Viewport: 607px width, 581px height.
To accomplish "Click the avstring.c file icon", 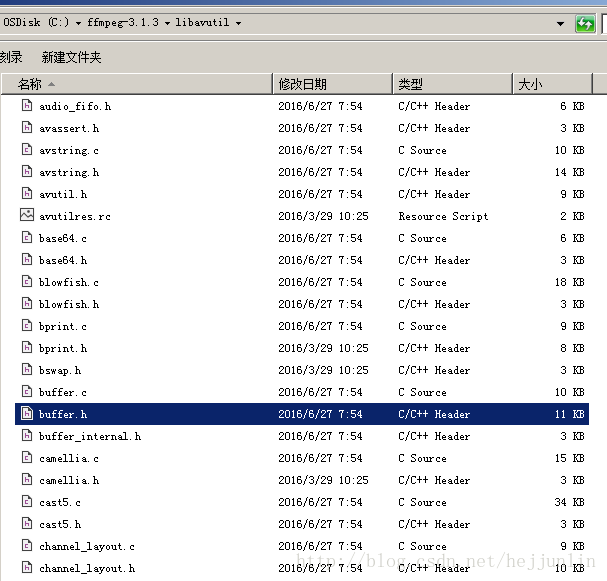I will [x=27, y=149].
